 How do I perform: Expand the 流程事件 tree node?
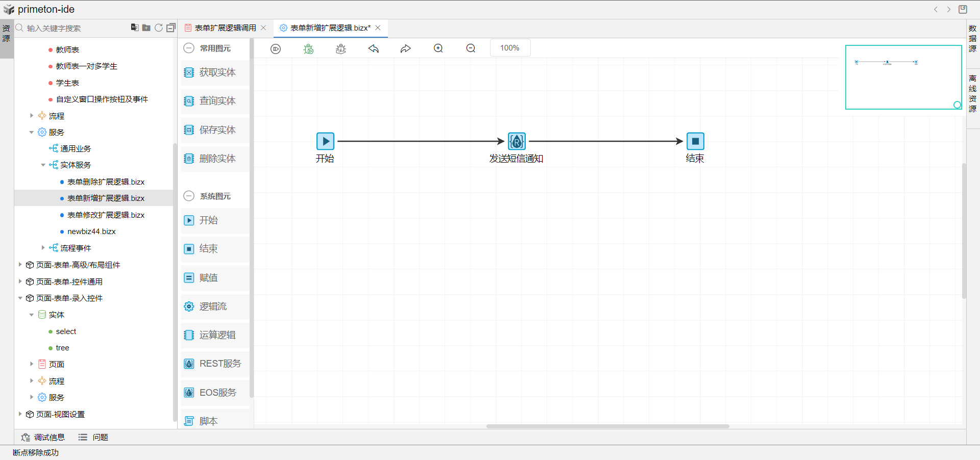[x=43, y=248]
